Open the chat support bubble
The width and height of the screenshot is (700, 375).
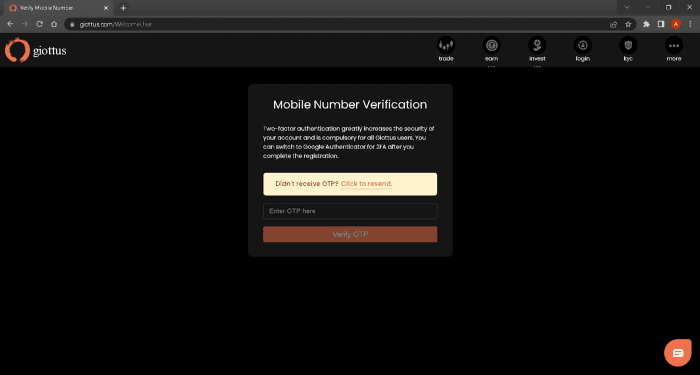point(678,353)
